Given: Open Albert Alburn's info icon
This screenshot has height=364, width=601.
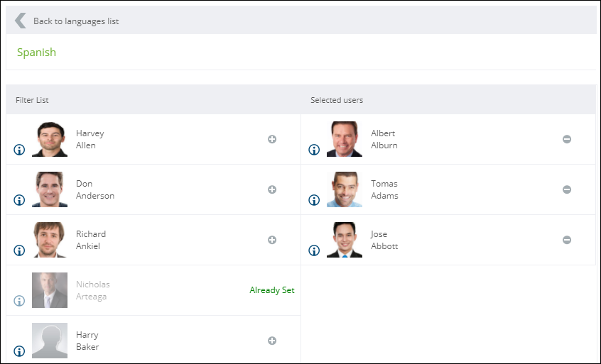Looking at the screenshot, I should (314, 150).
